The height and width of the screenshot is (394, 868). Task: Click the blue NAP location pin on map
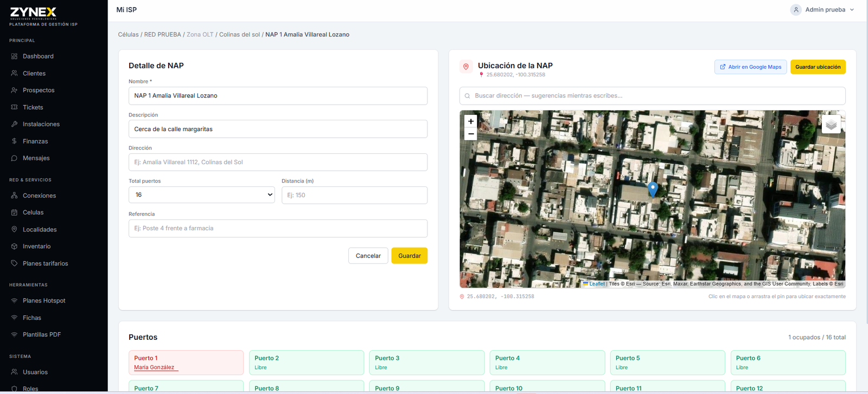tap(653, 189)
